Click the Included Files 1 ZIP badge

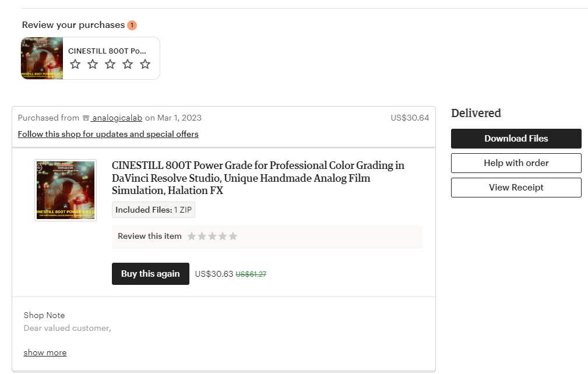click(153, 210)
